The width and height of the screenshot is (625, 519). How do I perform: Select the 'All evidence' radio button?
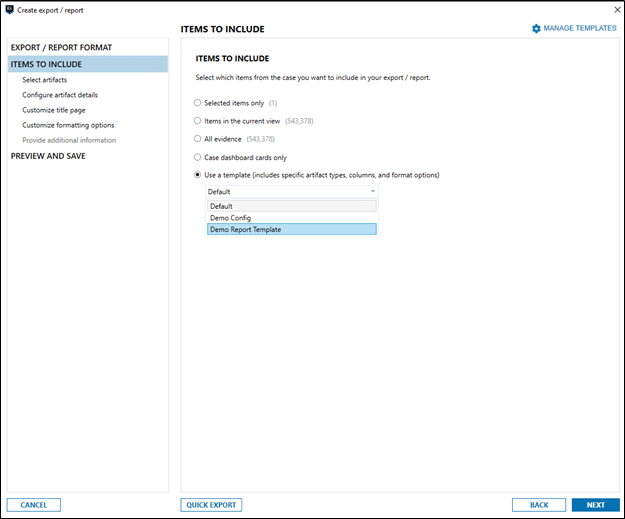(197, 139)
